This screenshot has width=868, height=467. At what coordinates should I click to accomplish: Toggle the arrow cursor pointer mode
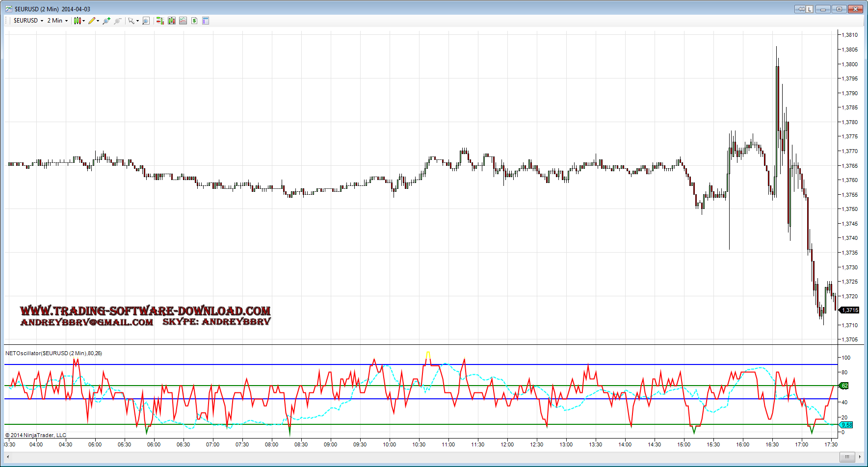[131, 21]
